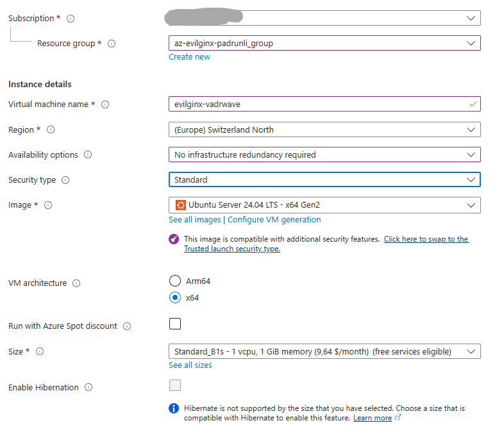Open the See all sizes link
504x432 pixels.
pyautogui.click(x=190, y=365)
